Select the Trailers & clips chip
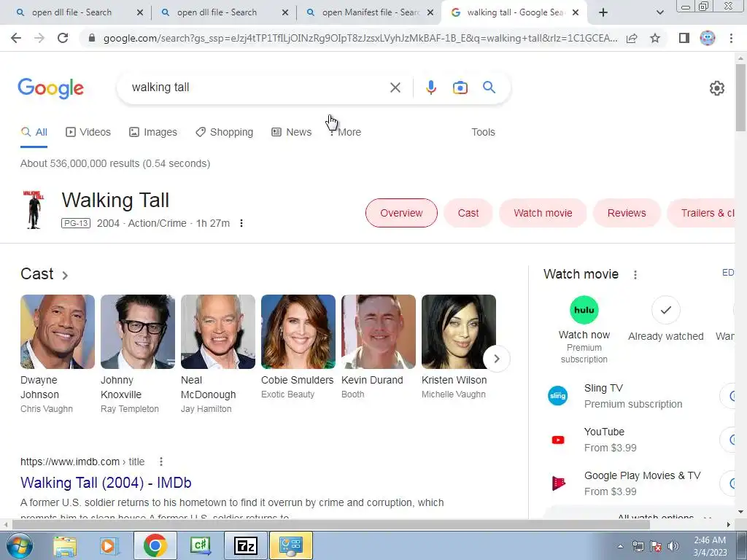This screenshot has width=747, height=560. tap(701, 213)
